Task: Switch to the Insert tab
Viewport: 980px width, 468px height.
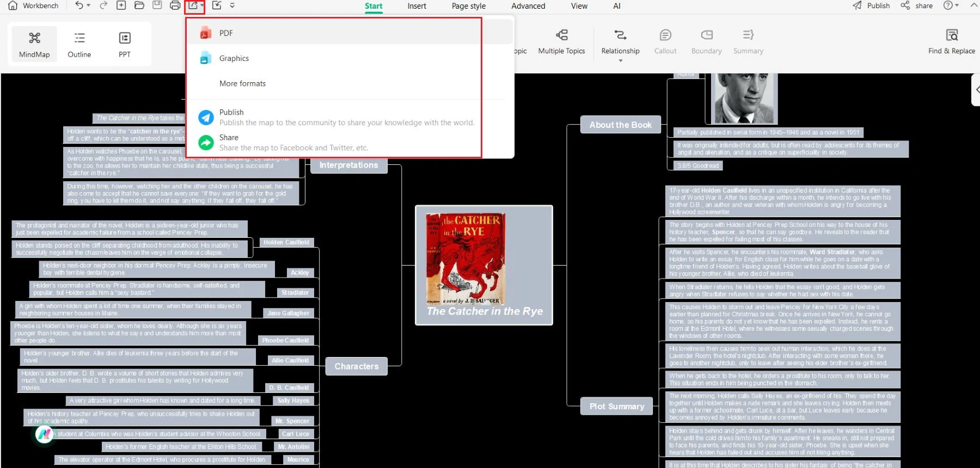Action: 417,6
